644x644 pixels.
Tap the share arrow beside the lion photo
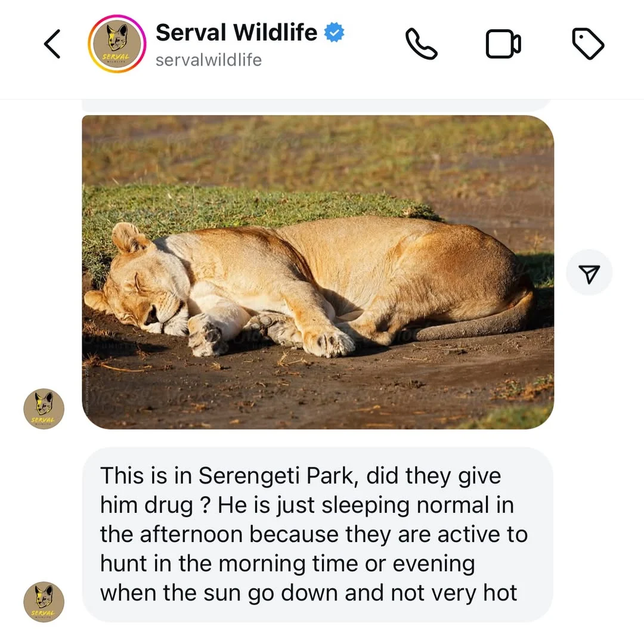pos(589,273)
